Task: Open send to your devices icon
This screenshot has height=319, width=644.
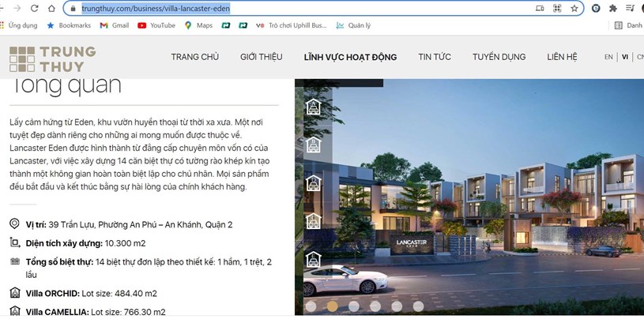Action: [x=540, y=8]
